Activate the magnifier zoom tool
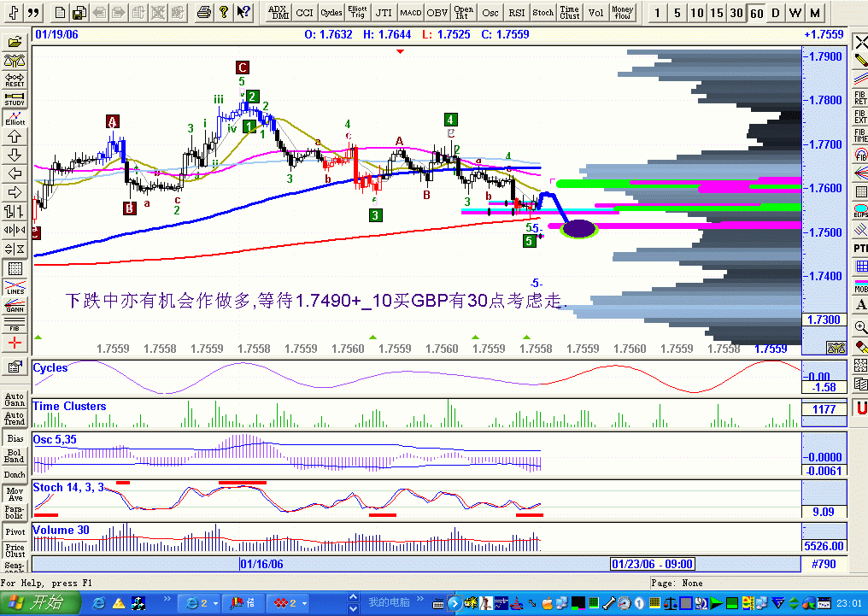The height and width of the screenshot is (616, 868). coord(861,327)
